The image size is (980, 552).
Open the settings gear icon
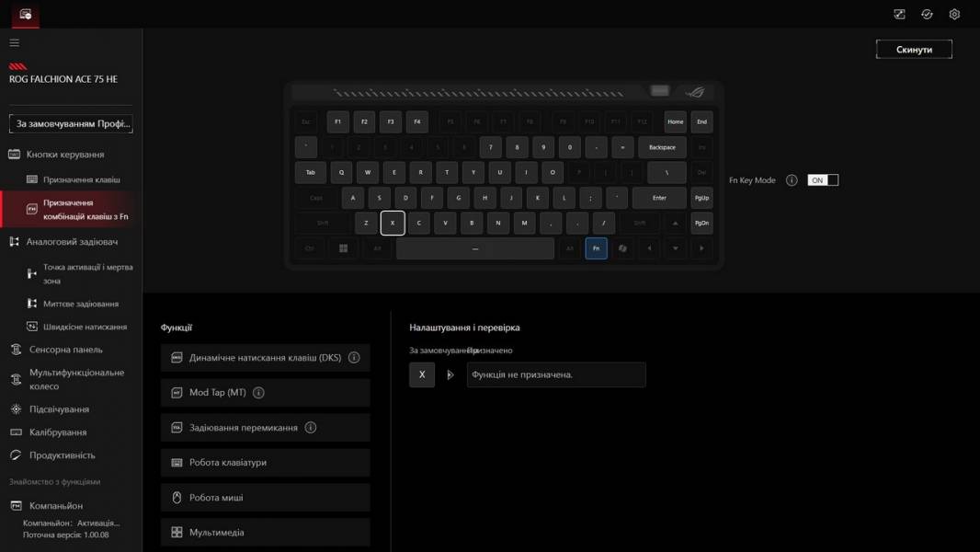coord(954,14)
